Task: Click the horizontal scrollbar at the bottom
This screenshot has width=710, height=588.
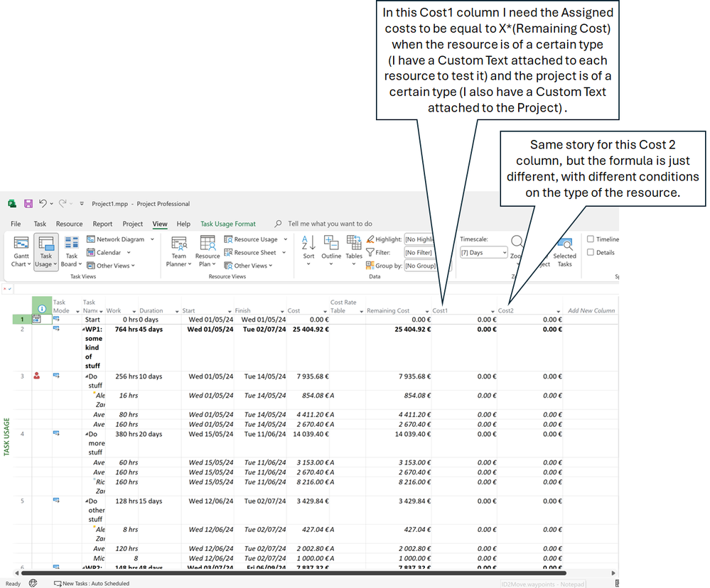Action: point(294,573)
